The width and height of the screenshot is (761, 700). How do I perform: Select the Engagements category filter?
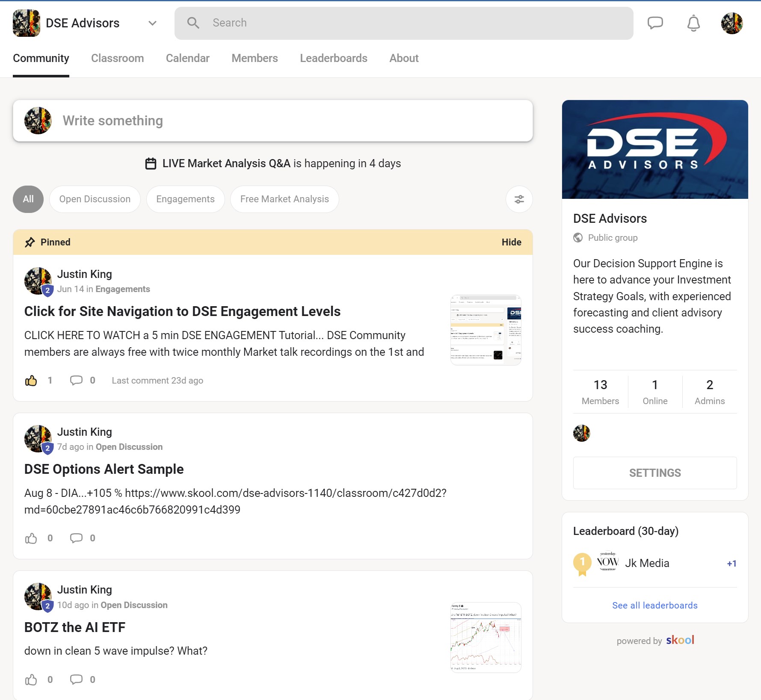tap(185, 199)
